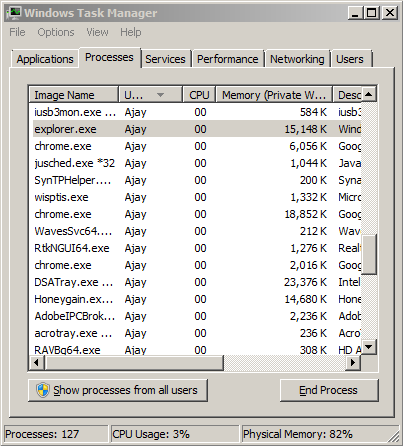Click Show processes from all users
This screenshot has width=403, height=446.
pos(118,390)
